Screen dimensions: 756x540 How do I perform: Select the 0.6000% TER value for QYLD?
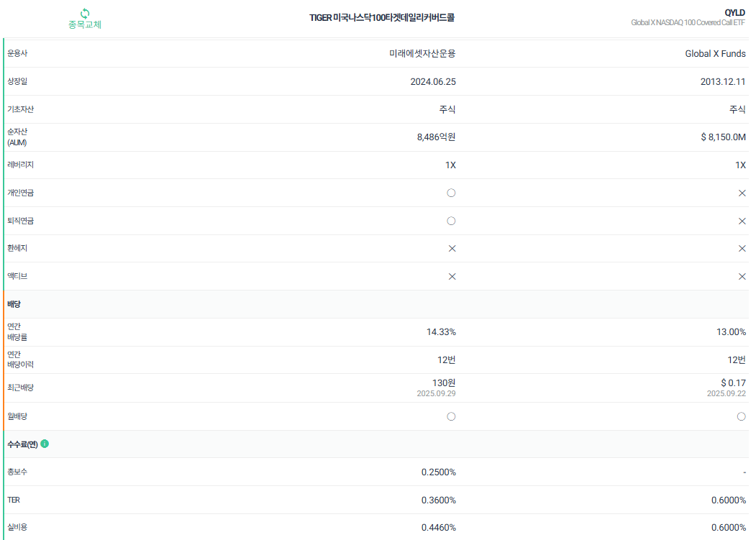tap(729, 500)
